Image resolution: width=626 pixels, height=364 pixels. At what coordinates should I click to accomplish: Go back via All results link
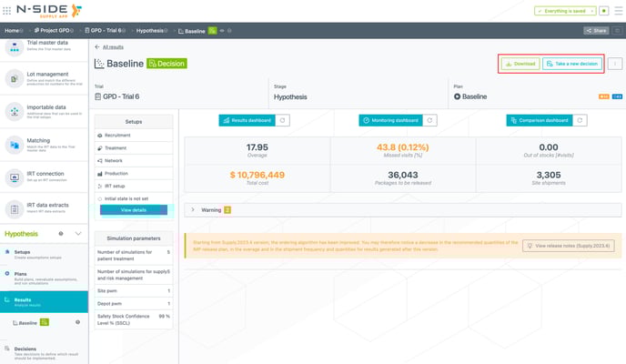tap(113, 45)
